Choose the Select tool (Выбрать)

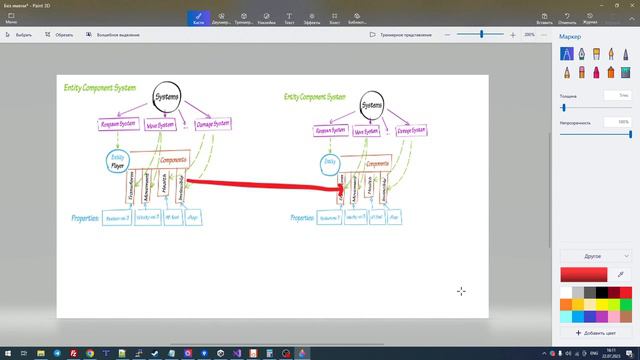pos(19,35)
